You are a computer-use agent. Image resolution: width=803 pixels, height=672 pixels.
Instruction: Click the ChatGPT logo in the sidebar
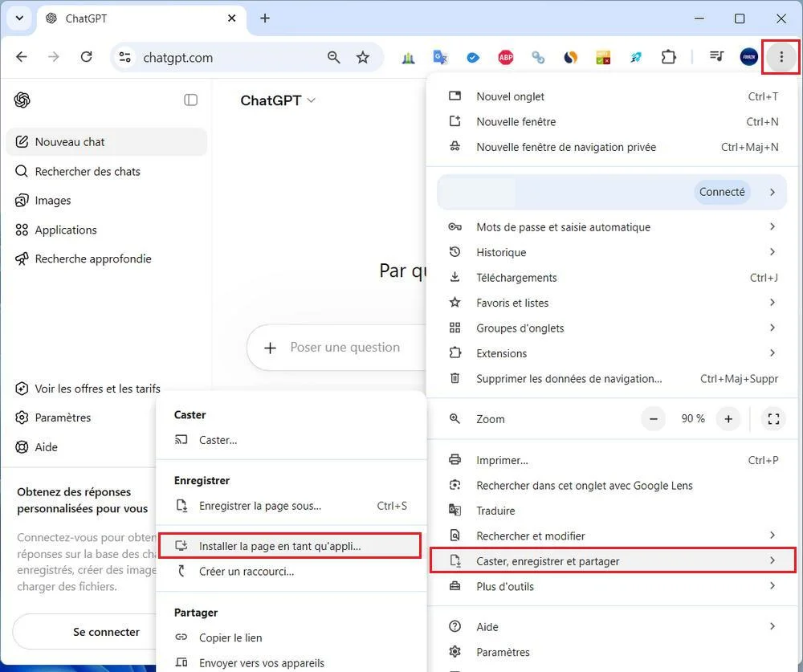(x=22, y=100)
